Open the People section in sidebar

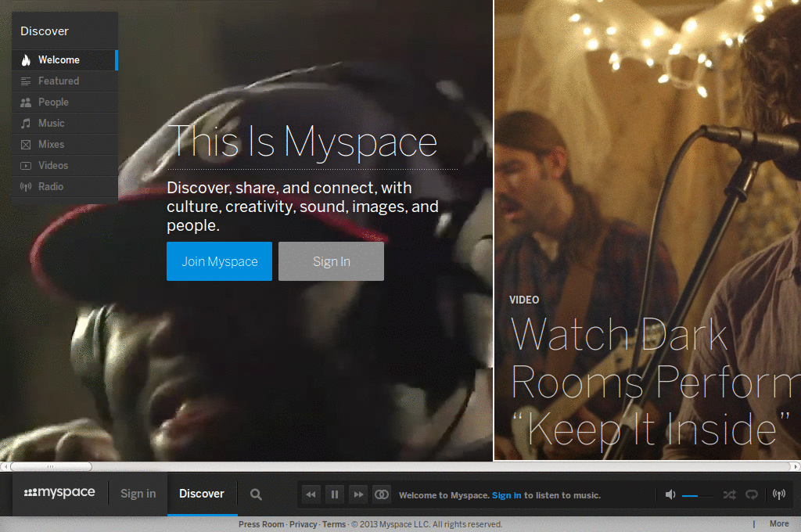65,102
